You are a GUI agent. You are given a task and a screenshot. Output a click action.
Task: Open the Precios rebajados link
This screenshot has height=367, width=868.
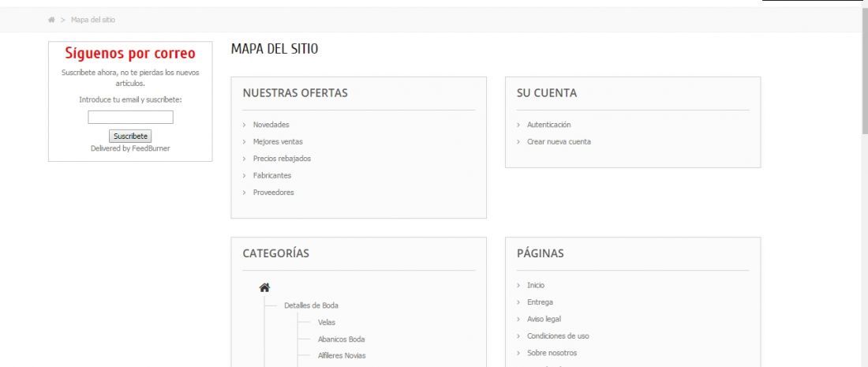coord(282,159)
